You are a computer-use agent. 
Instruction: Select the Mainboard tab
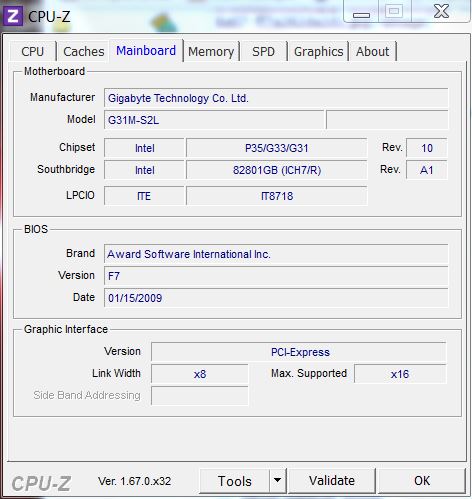(x=146, y=51)
